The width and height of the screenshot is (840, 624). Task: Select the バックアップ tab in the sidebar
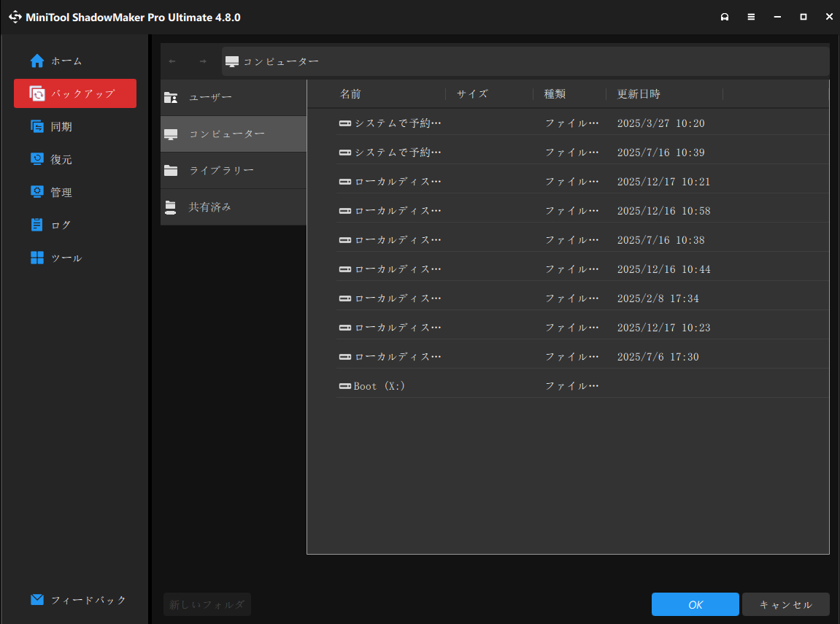click(74, 93)
